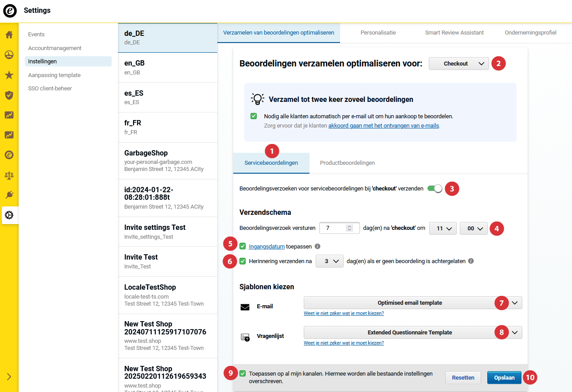Select the GarbageShop channel in the list
This screenshot has width=572, height=392.
(x=167, y=160)
